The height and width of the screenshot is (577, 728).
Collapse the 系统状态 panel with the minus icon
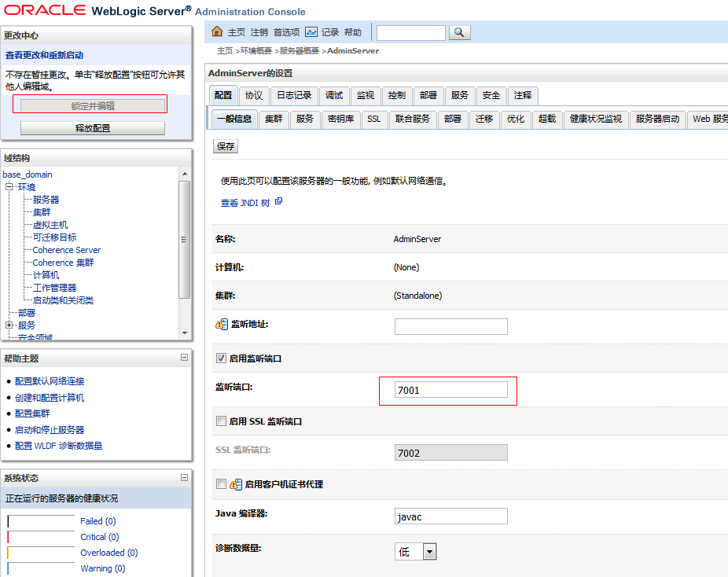click(x=184, y=477)
